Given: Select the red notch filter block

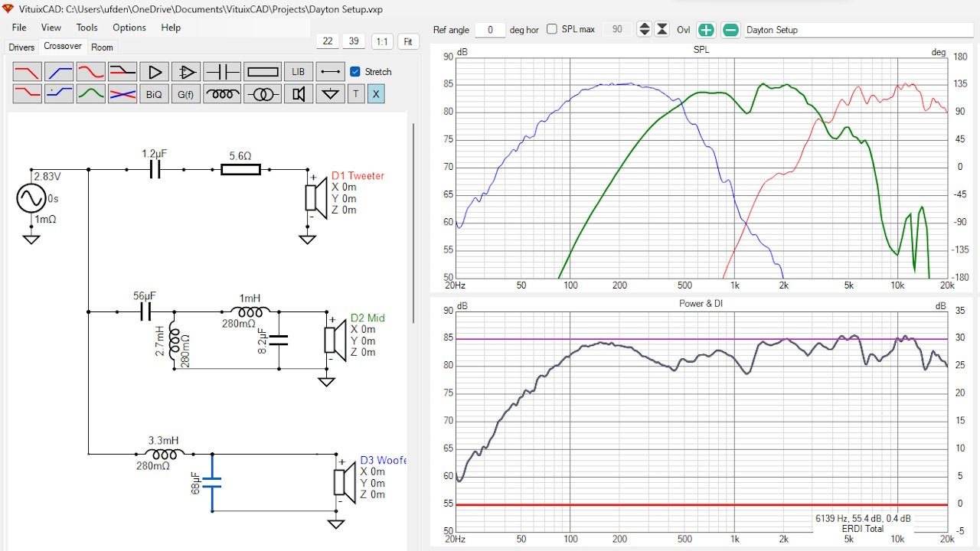Looking at the screenshot, I should [90, 72].
